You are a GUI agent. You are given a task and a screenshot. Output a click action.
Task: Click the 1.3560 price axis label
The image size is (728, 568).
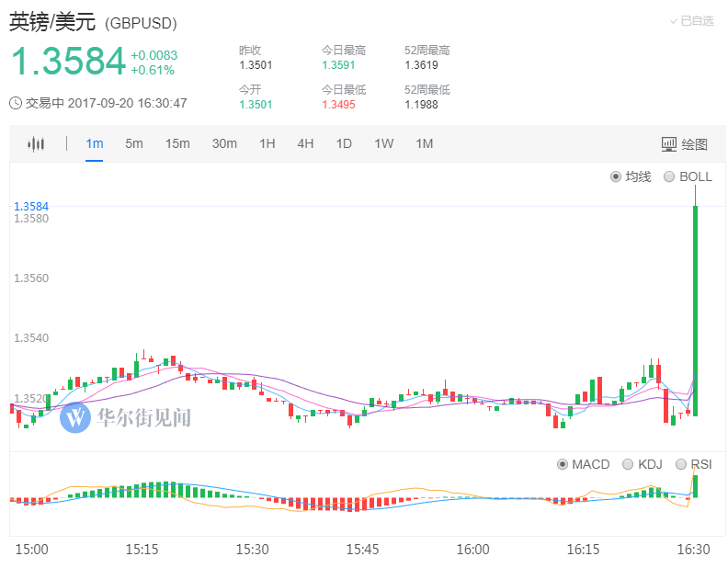click(x=31, y=278)
